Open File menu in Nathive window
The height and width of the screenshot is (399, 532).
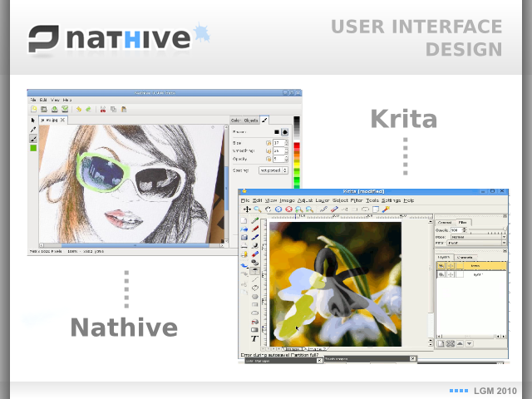(x=33, y=100)
